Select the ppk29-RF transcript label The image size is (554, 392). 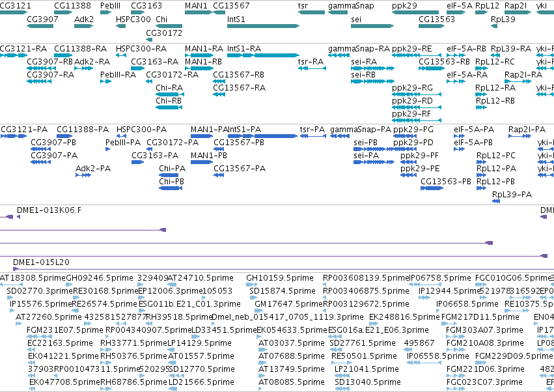pyautogui.click(x=411, y=115)
